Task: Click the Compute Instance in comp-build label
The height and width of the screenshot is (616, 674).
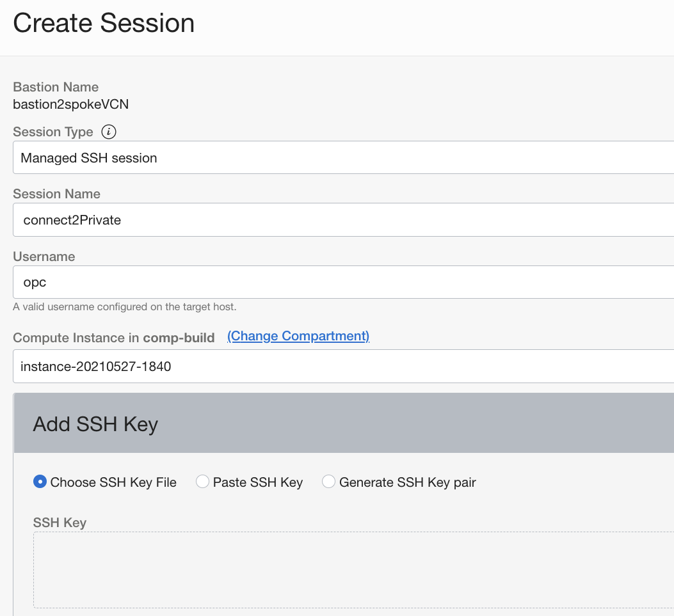Action: (x=113, y=338)
